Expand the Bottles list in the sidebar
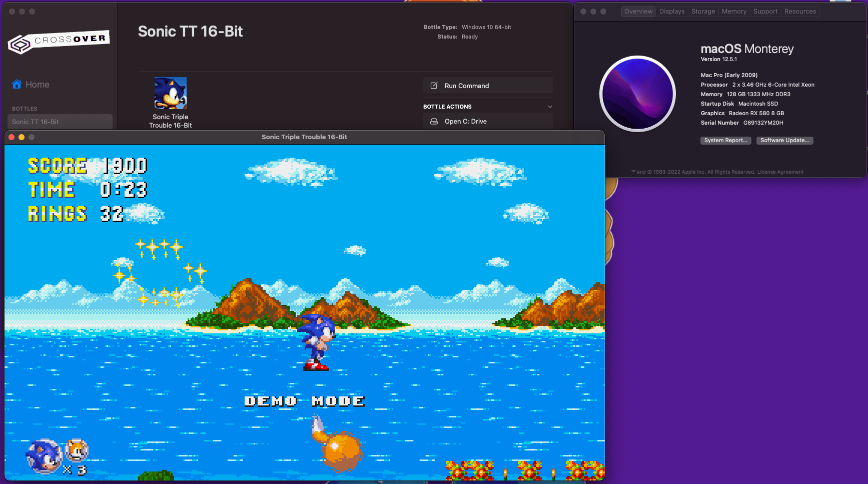The image size is (868, 484). 24,108
